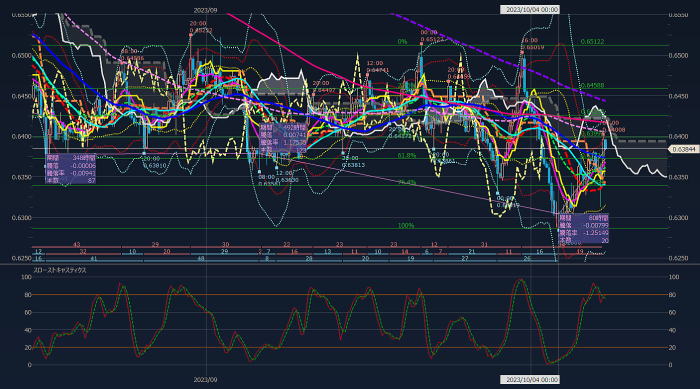This screenshot has width=700, height=389.
Task: Click the green 0.65122 Fibonacci price label
Action: tap(592, 42)
